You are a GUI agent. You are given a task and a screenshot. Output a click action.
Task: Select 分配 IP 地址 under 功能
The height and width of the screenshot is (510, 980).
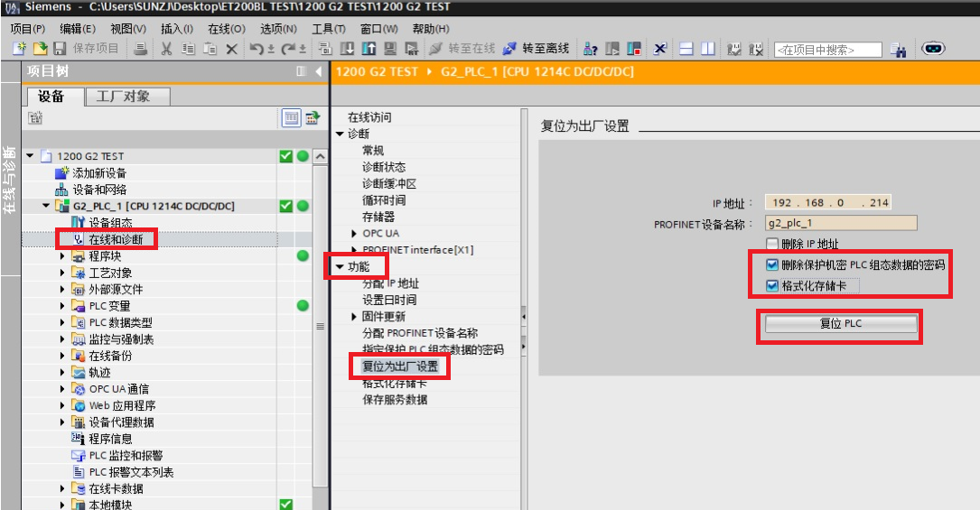[x=390, y=283]
